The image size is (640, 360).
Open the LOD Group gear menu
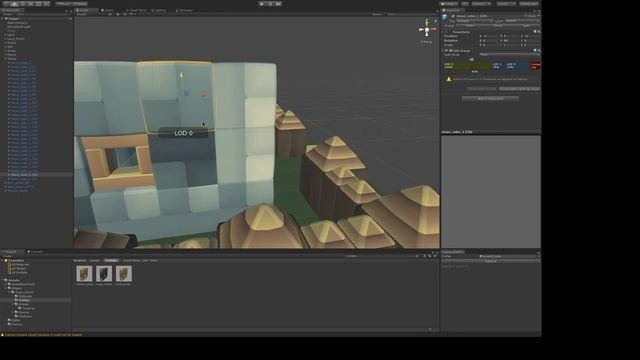[x=539, y=51]
